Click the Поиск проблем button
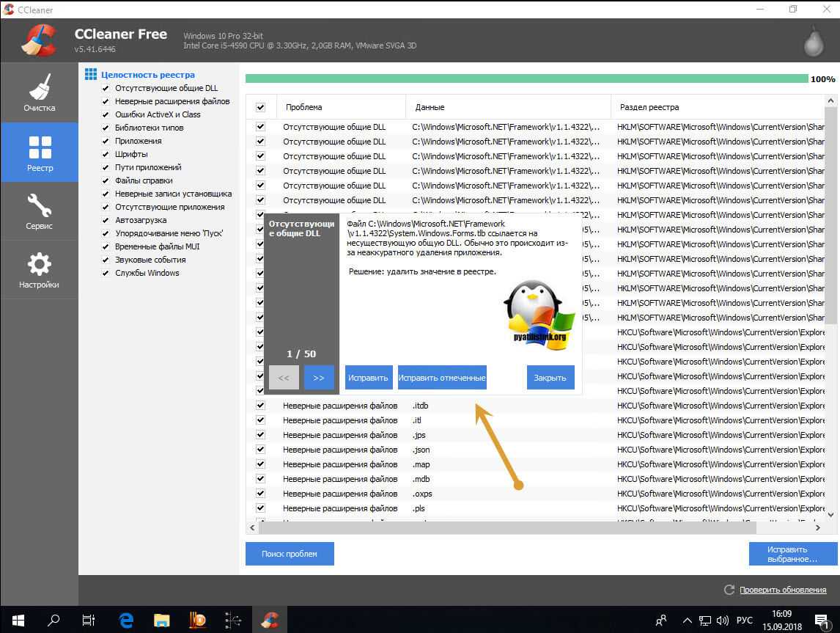 point(290,554)
